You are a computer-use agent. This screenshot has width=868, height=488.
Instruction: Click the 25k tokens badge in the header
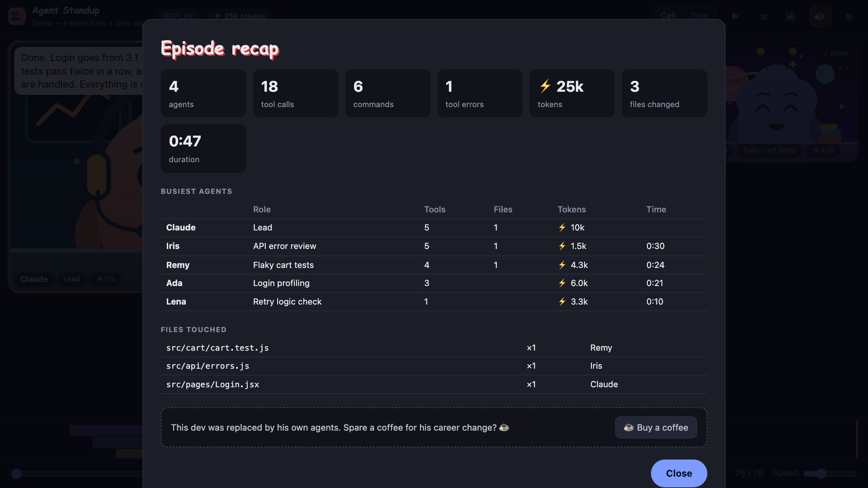tap(240, 16)
